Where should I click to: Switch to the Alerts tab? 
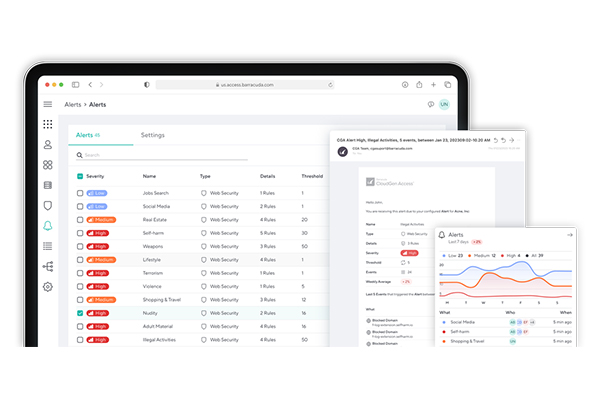click(x=101, y=135)
